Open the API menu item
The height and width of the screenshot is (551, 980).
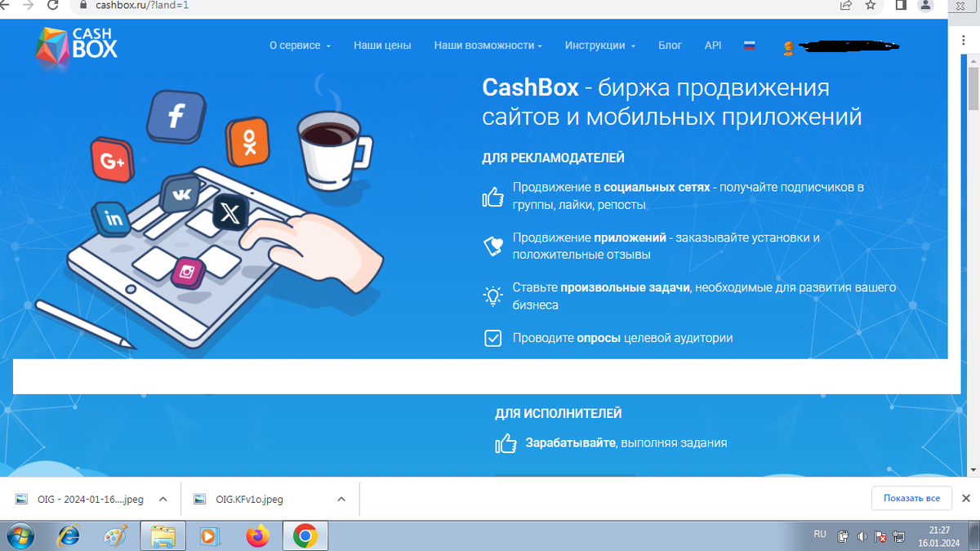coord(713,46)
